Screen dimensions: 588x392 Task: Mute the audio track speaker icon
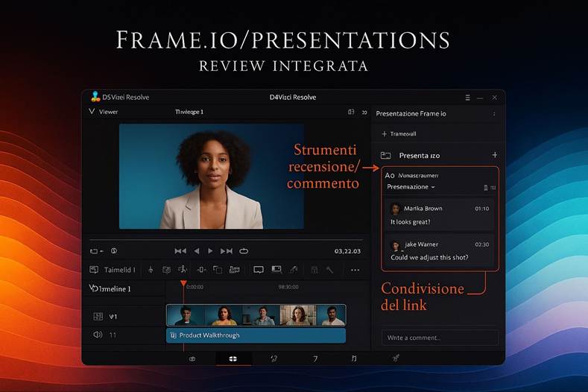[98, 335]
